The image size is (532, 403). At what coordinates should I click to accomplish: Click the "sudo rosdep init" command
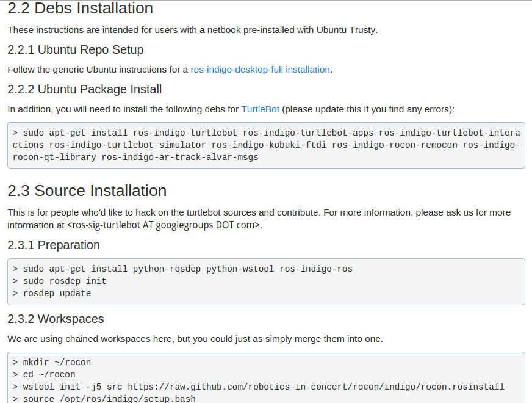tap(64, 281)
